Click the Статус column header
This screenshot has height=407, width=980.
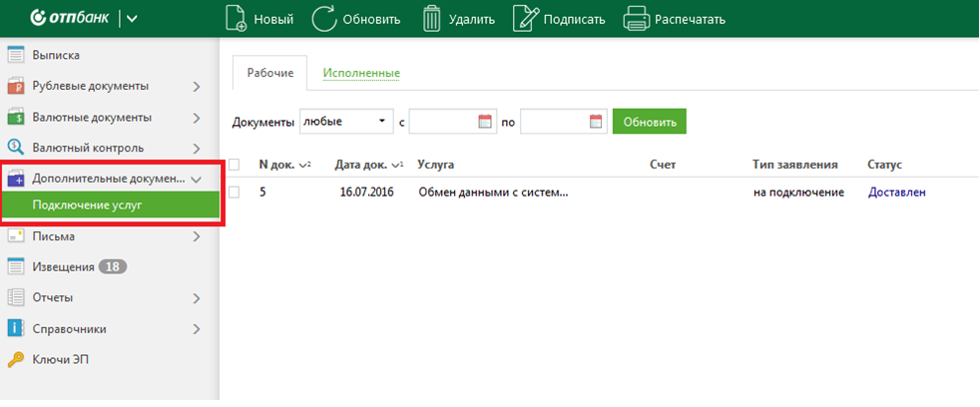(x=885, y=165)
